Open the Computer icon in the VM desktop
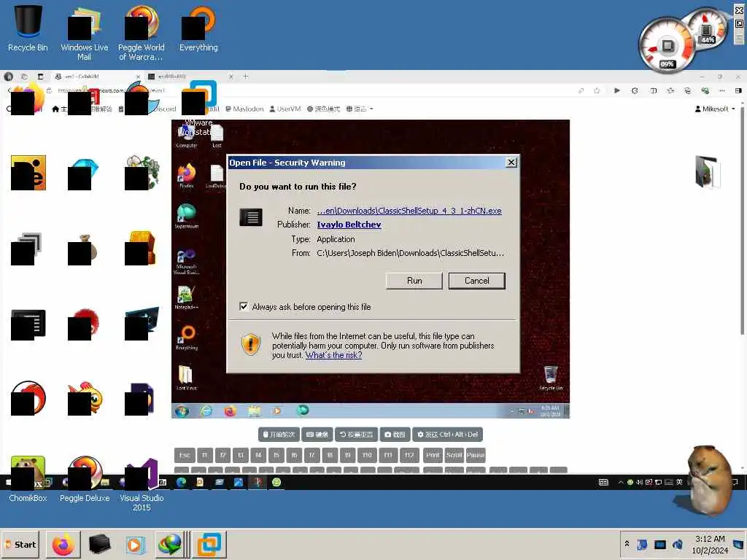Screen dimensions: 747x560 coord(186,136)
